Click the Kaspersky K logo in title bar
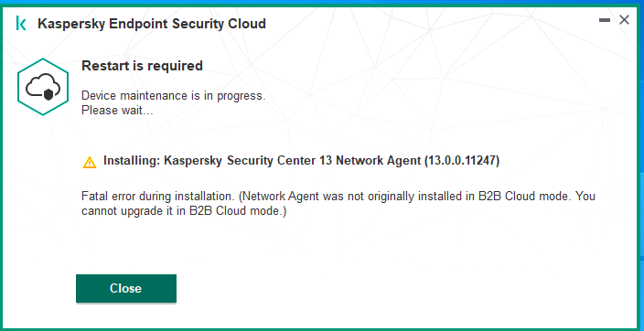644x331 pixels. (21, 24)
